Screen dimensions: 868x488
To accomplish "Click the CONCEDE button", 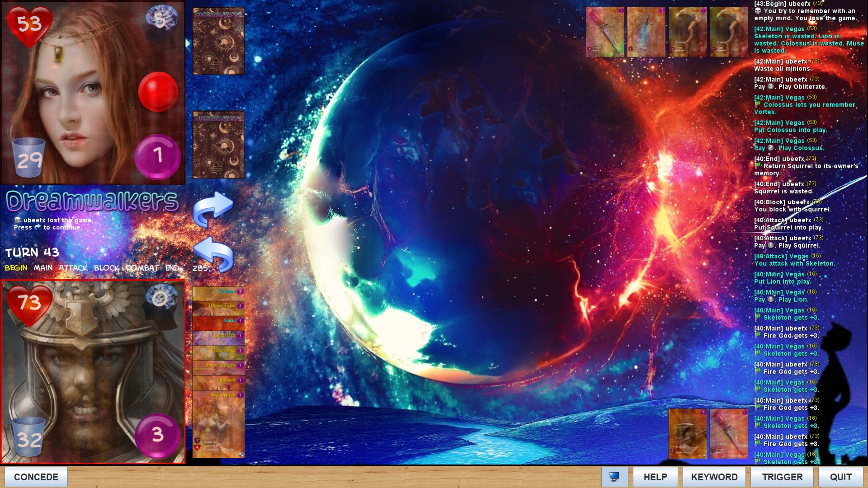I will [36, 477].
